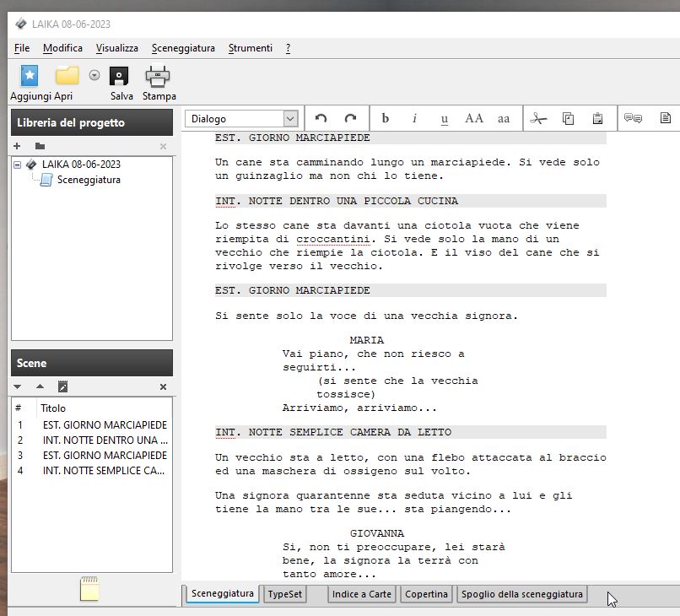Image resolution: width=680 pixels, height=616 pixels.
Task: Cut selection with scissors icon
Action: point(538,118)
